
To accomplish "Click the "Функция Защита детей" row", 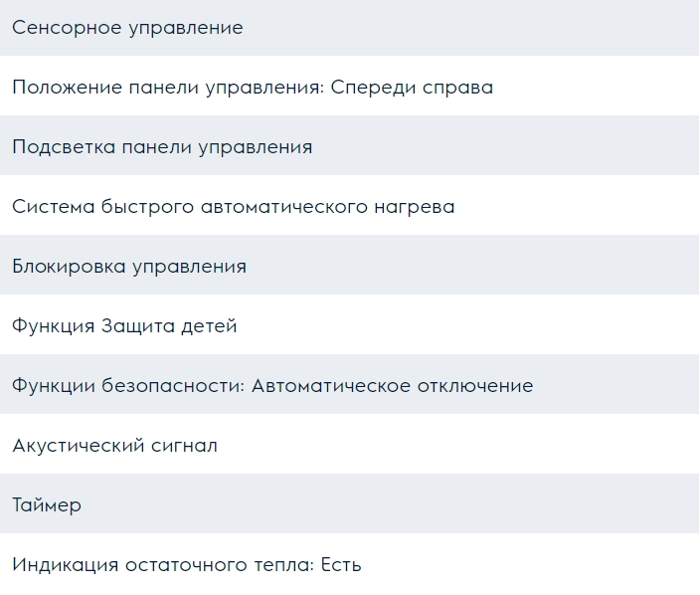I will (x=124, y=326).
